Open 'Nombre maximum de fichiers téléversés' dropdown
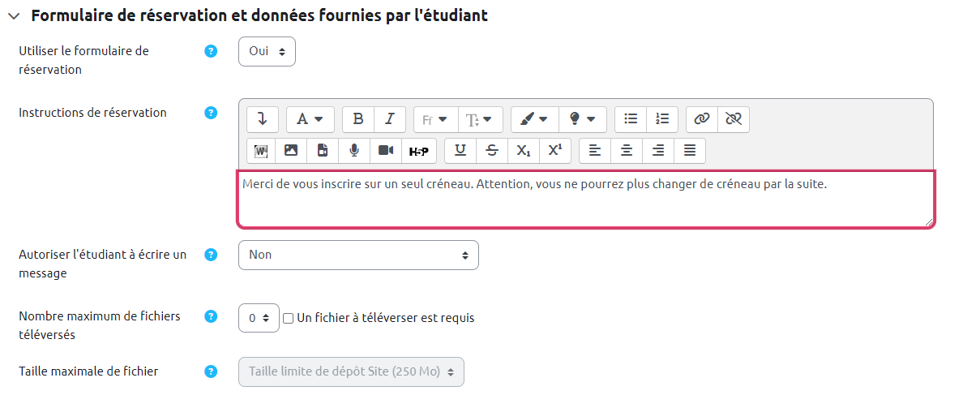980x395 pixels. (x=259, y=319)
